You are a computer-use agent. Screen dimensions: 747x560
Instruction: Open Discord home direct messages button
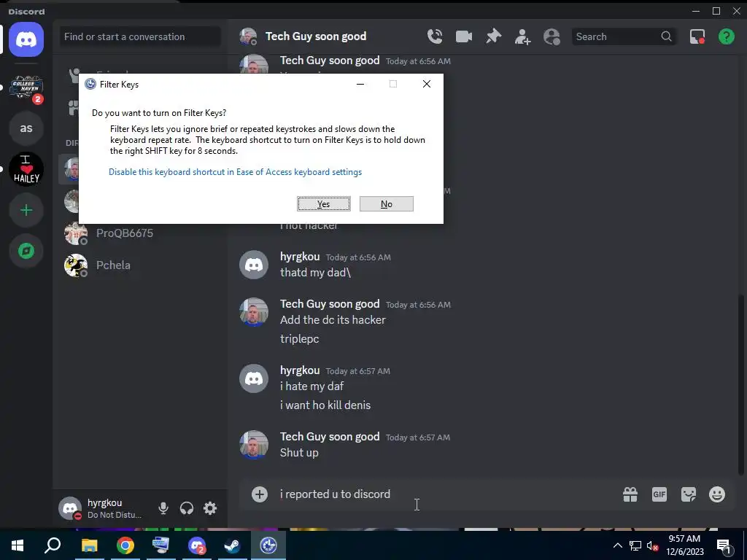[26, 39]
